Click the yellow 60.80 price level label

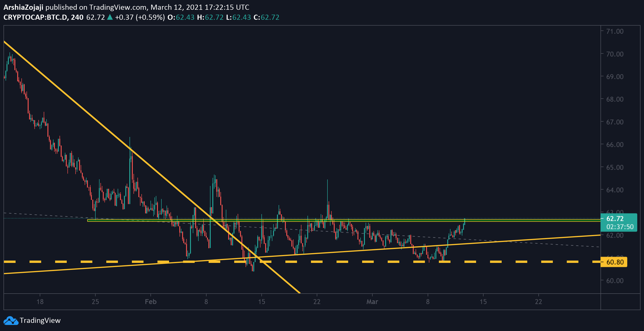pyautogui.click(x=614, y=262)
